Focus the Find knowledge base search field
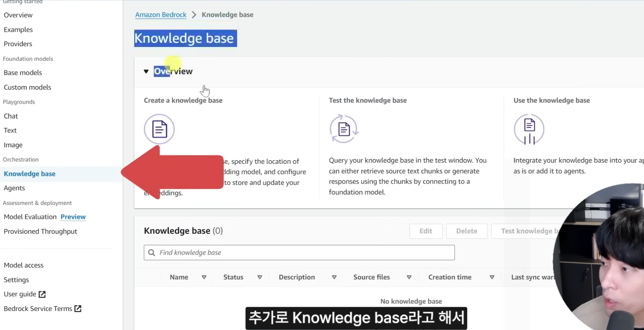Image resolution: width=644 pixels, height=330 pixels. pyautogui.click(x=299, y=253)
